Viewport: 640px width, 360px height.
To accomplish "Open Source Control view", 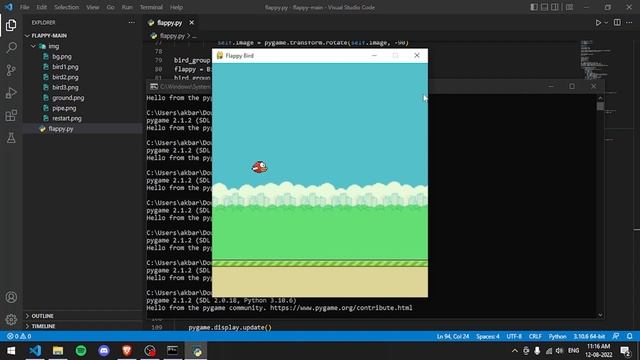I will 11,70.
